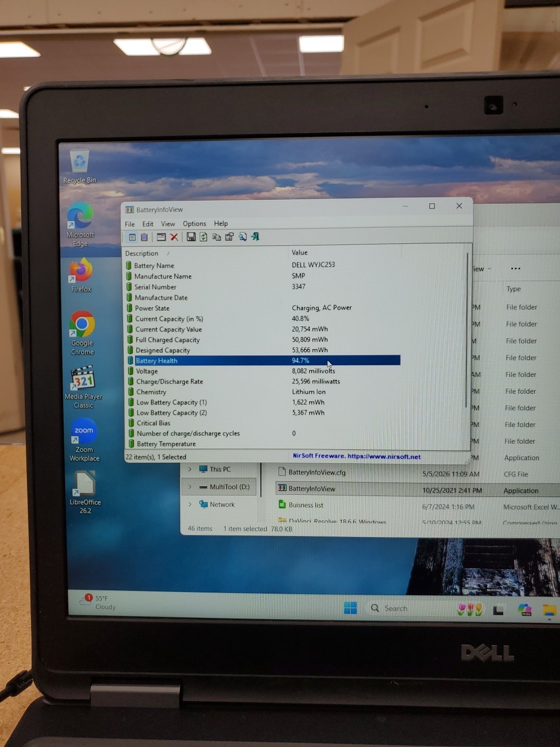Click the Task View taskbar icon
This screenshot has height=747, width=560.
point(498,610)
